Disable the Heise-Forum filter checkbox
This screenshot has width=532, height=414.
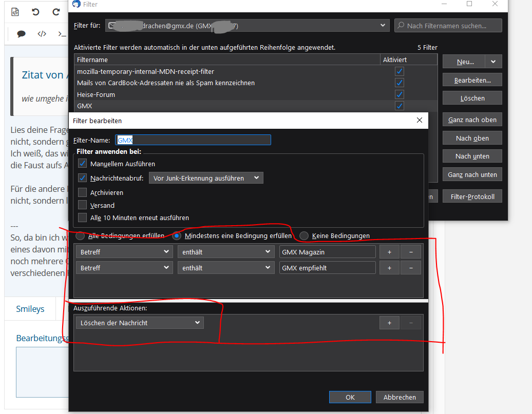pos(400,94)
